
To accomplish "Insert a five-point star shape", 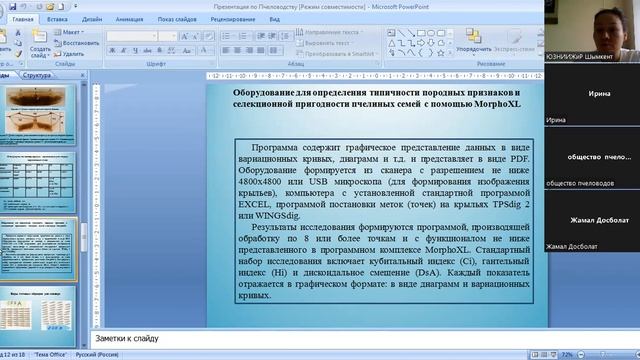I will coord(441,53).
